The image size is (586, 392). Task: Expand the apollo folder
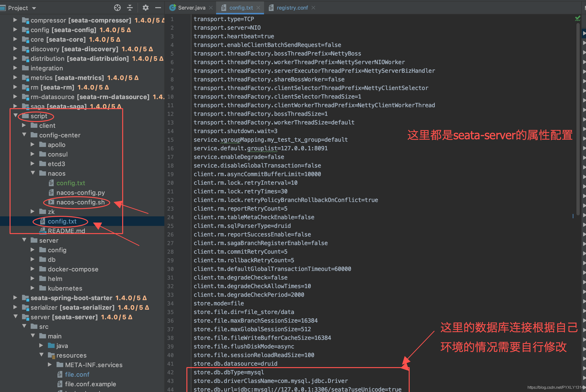33,145
